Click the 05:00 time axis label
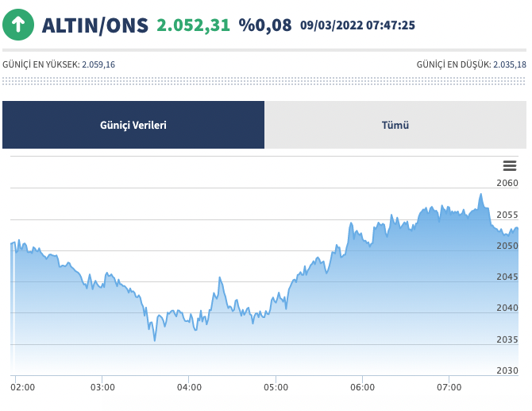Image resolution: width=532 pixels, height=411 pixels. pos(276,387)
